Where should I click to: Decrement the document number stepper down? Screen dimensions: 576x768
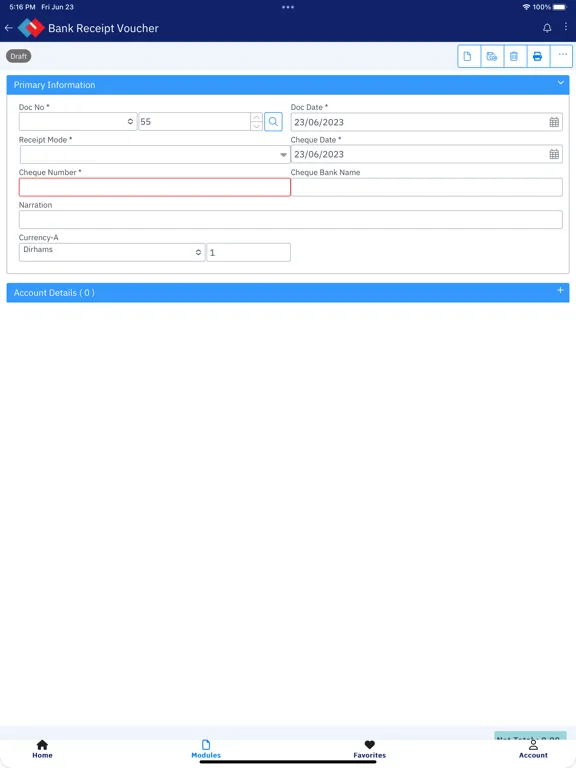click(256, 126)
